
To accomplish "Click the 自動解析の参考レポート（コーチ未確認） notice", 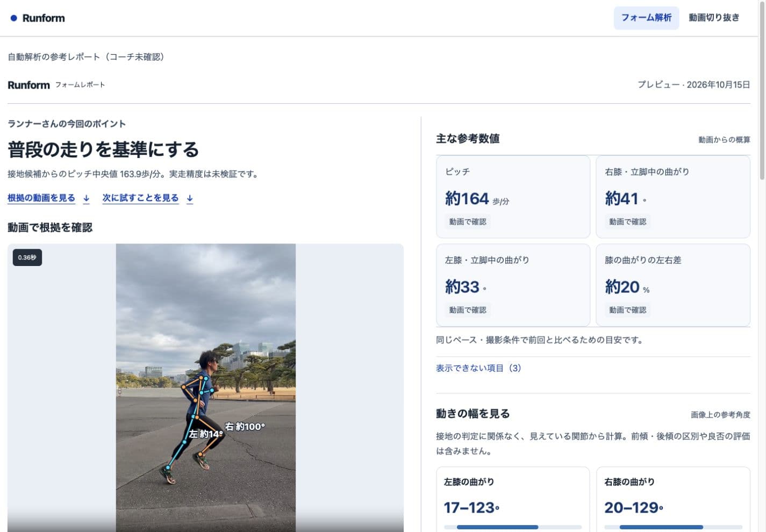I will (x=88, y=57).
